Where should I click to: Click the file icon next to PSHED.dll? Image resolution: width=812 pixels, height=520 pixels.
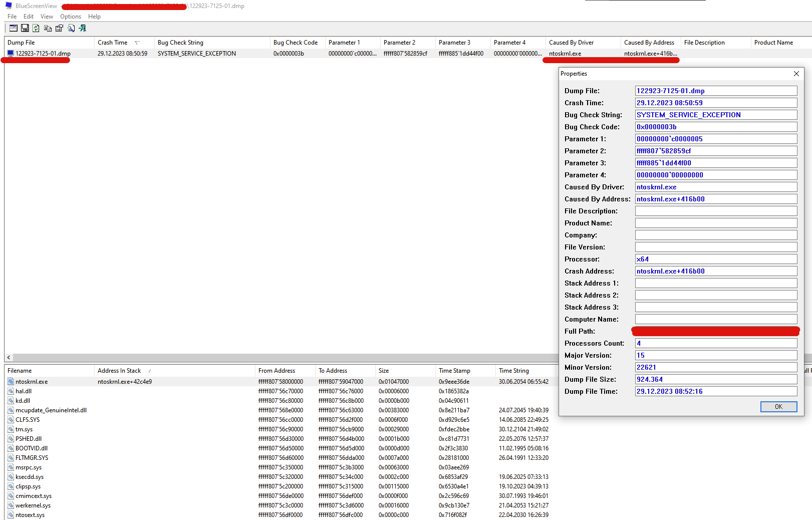point(11,439)
